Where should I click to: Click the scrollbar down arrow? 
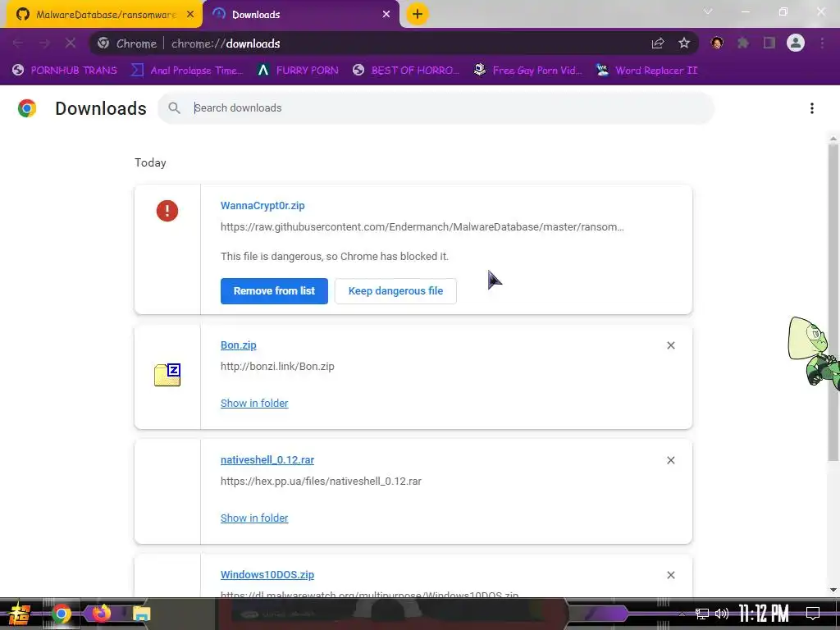(x=833, y=590)
